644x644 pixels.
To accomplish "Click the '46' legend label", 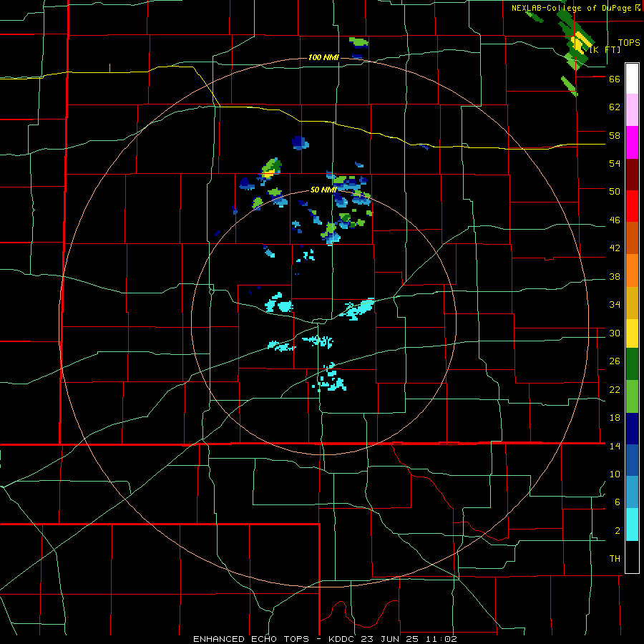I will [615, 220].
